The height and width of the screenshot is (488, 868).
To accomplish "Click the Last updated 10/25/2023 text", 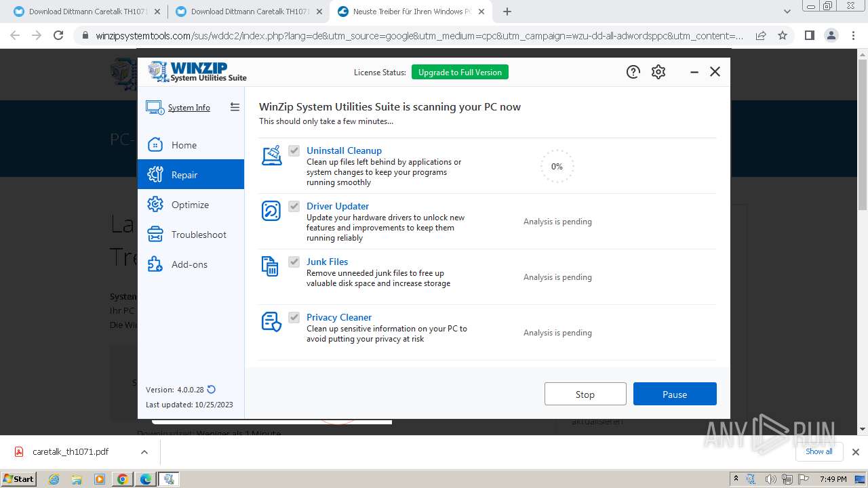I will 189,405.
